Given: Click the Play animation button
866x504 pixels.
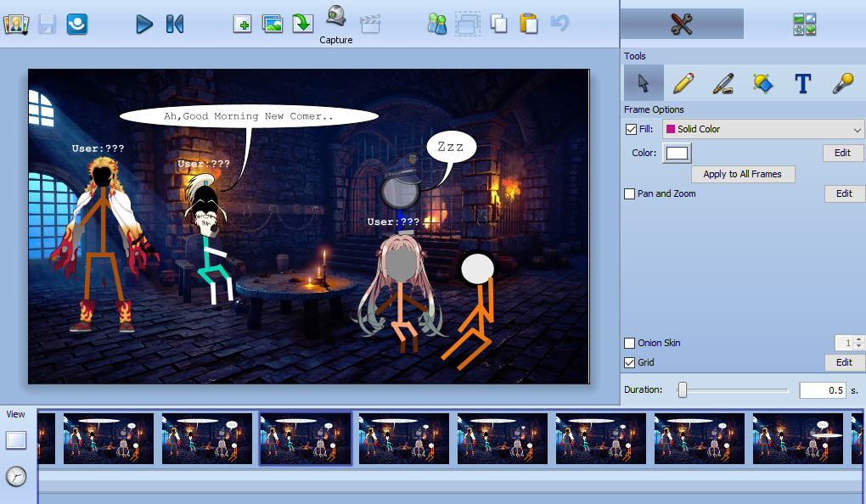Looking at the screenshot, I should tap(144, 24).
